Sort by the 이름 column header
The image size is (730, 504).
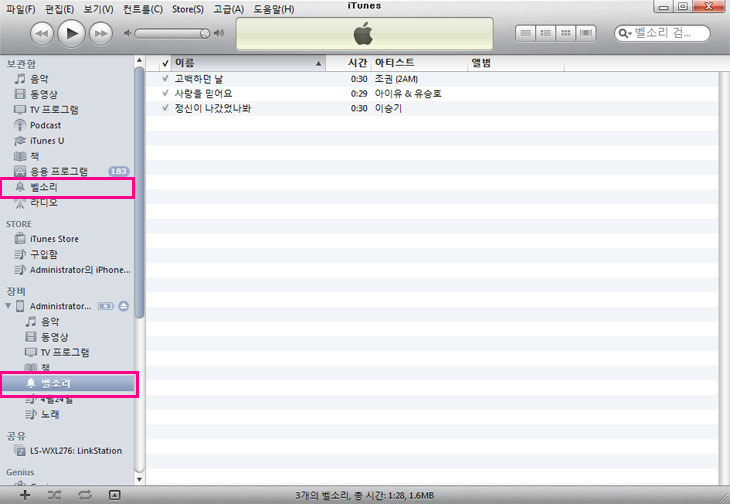248,63
